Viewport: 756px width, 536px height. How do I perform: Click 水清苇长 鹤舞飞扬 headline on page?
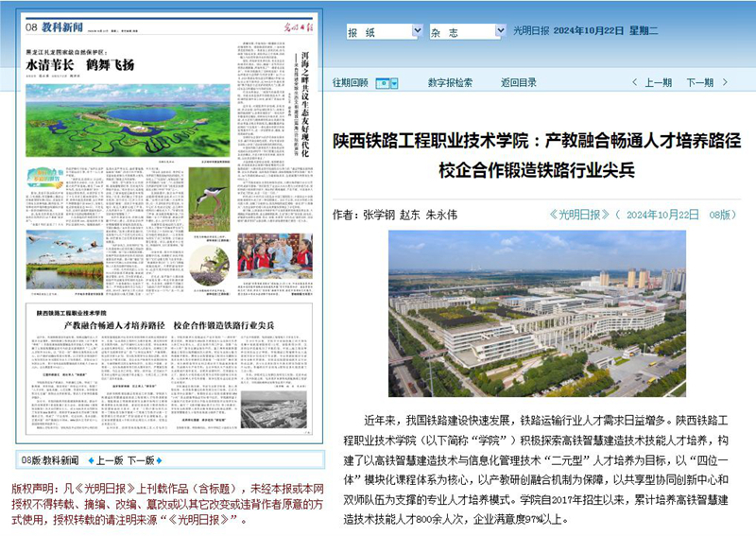click(80, 64)
